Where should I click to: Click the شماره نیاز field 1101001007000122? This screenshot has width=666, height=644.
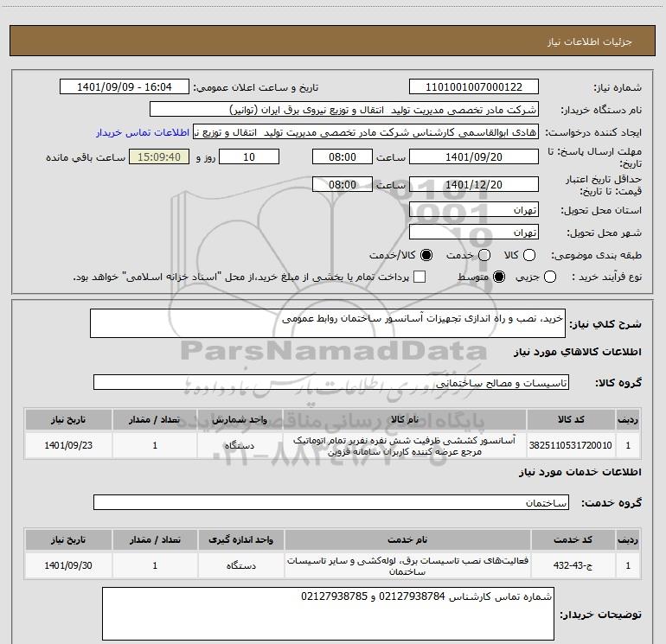[474, 87]
